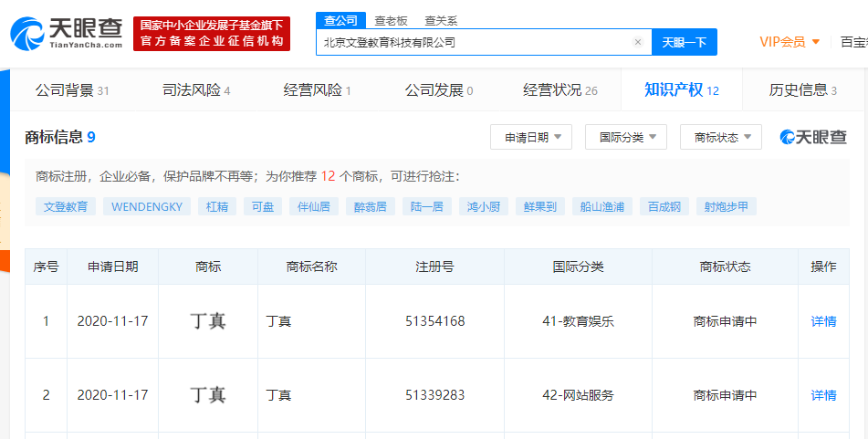Click the 丁真 trademark image in row 2

pyautogui.click(x=207, y=395)
